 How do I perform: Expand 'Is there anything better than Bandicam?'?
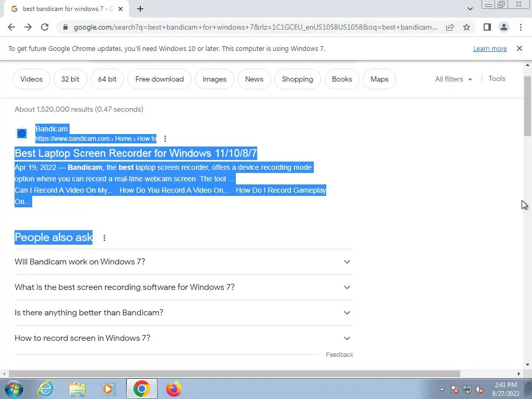pos(183,313)
